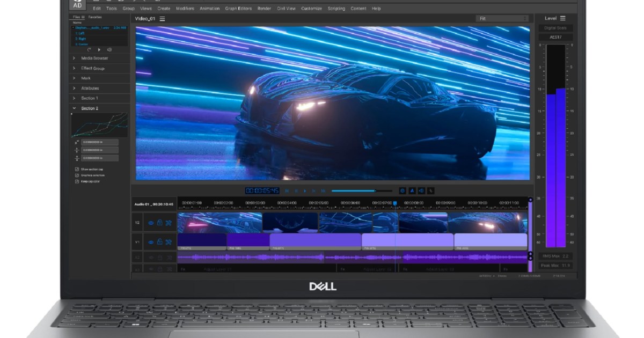Open the Video_01 panel hamburger menu
This screenshot has height=338, width=644.
click(x=162, y=19)
